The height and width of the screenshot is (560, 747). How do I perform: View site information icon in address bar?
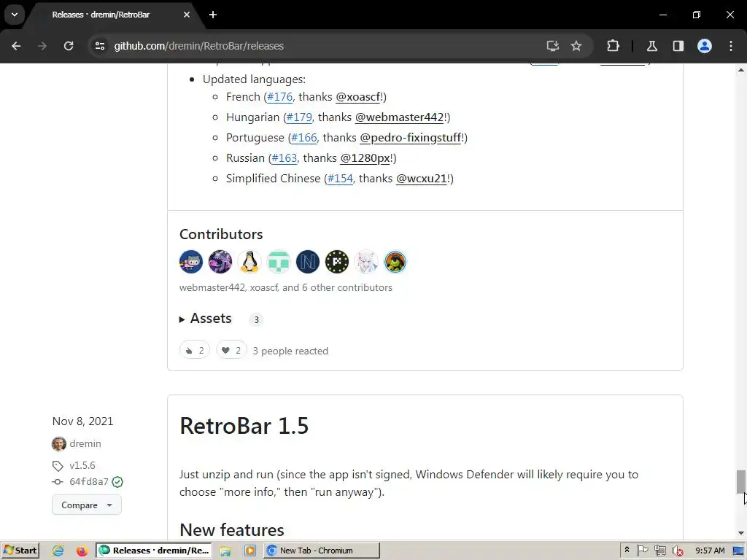(x=99, y=46)
